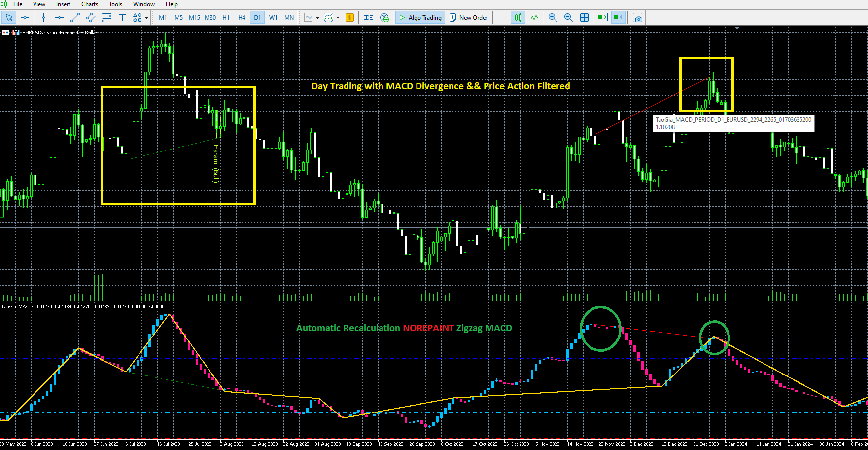
Task: Select the D1 daily timeframe
Action: coord(257,18)
